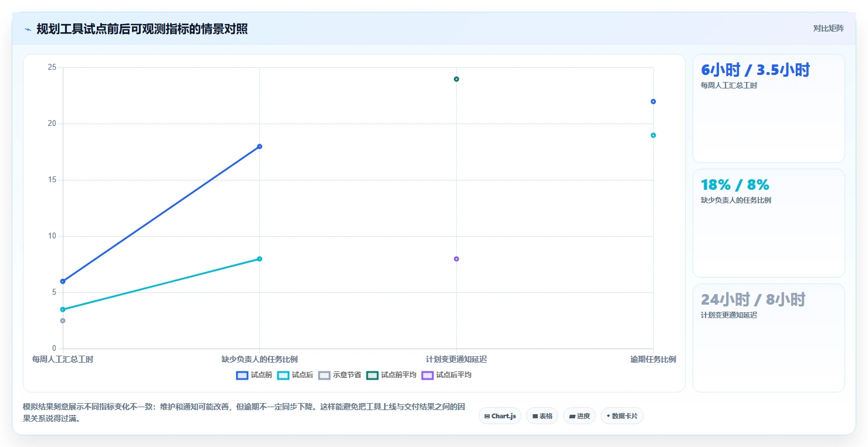The image size is (868, 447).
Task: Click the 逾期任务比例 x-axis label
Action: click(x=653, y=359)
